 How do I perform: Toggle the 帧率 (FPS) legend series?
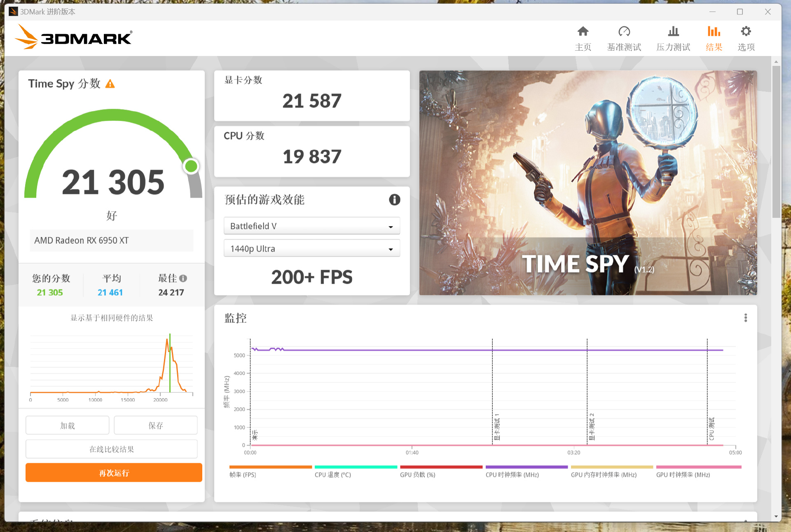[x=243, y=475]
